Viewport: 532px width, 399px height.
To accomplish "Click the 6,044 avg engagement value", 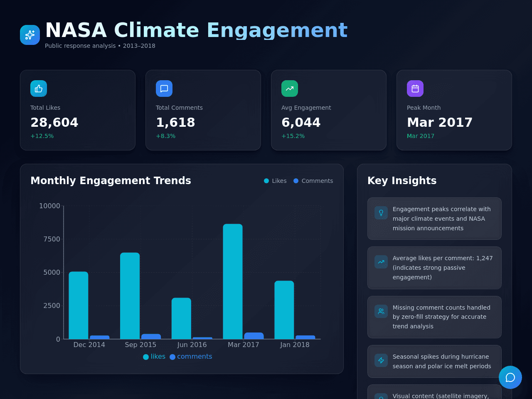I will [301, 123].
